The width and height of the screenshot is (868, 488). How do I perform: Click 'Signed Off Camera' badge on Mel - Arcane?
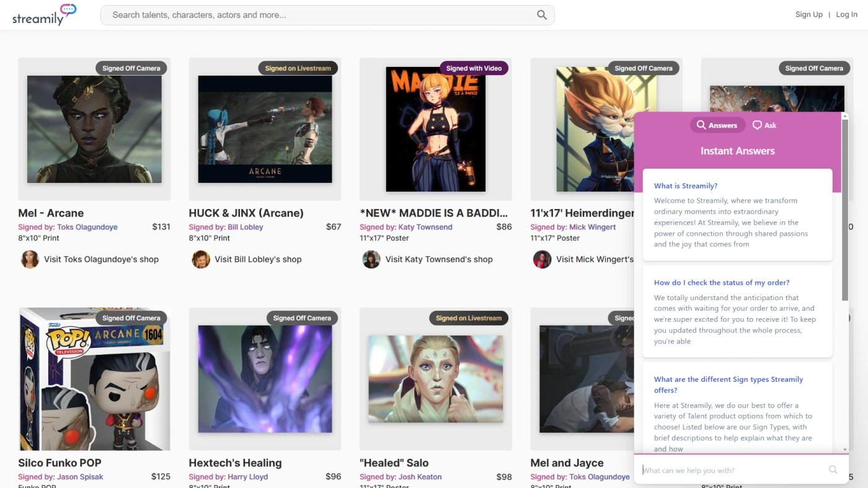pos(131,68)
